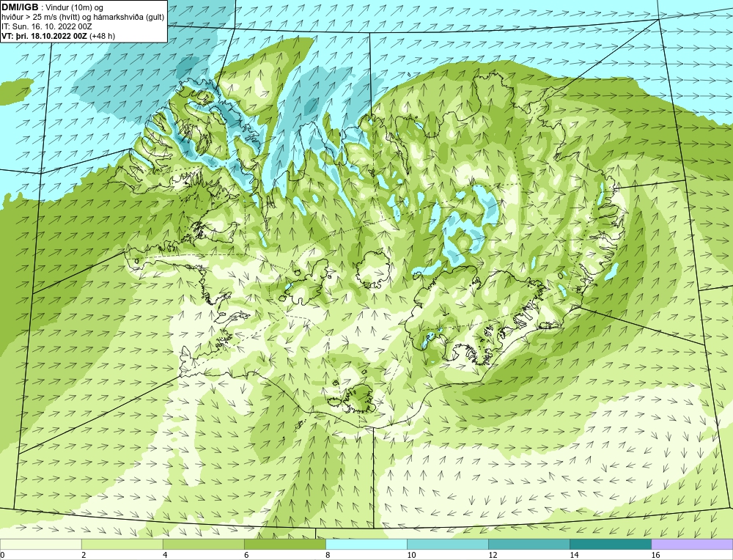Click the '8' label on the color scale
Viewport: 733px width, 560px height.
[x=328, y=555]
